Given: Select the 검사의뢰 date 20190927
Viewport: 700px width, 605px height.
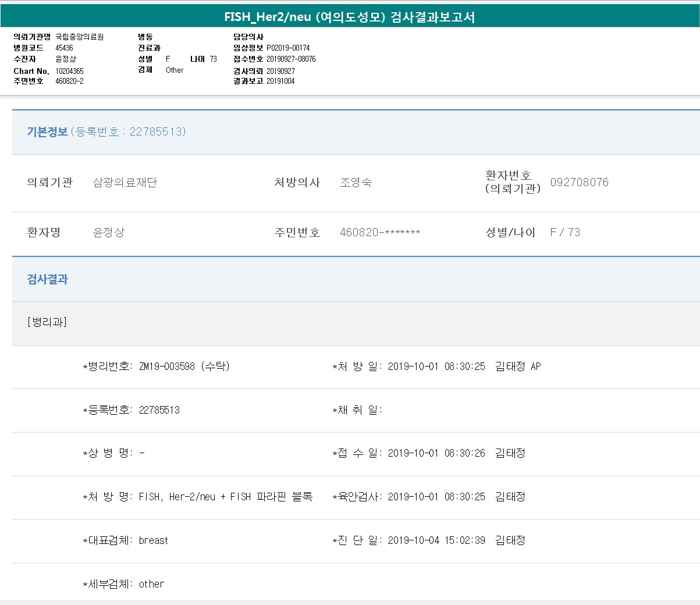Looking at the screenshot, I should pos(281,71).
